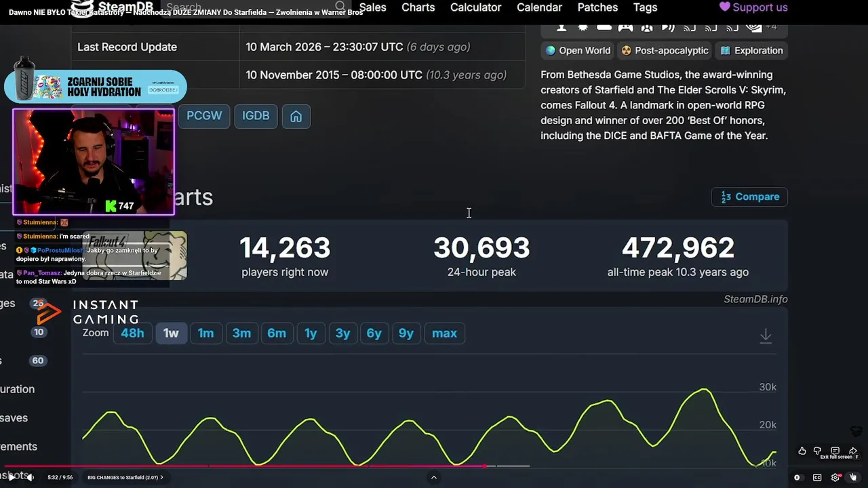
Task: Toggle closed captions (CC) on the video
Action: click(x=817, y=477)
